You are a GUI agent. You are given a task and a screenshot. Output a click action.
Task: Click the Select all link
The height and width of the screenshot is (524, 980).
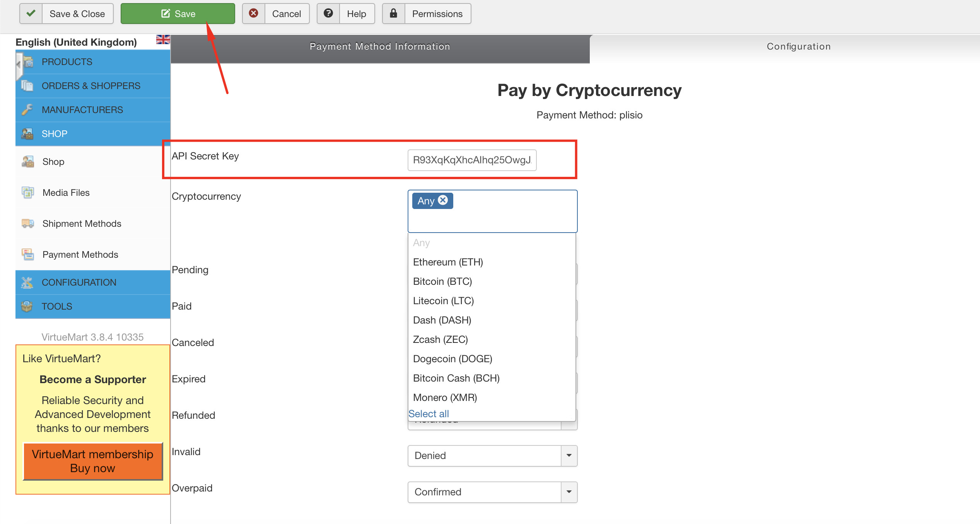(429, 414)
